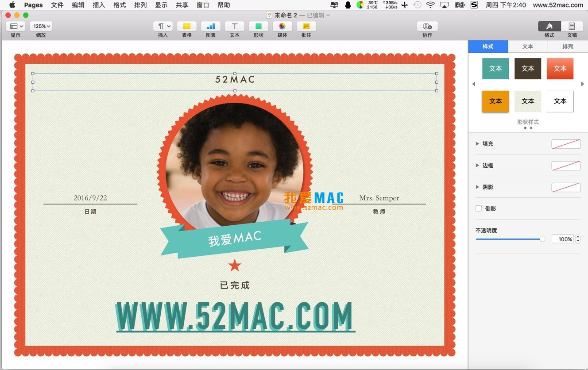
Task: Click the QQ penguin menu bar icon
Action: (x=348, y=5)
